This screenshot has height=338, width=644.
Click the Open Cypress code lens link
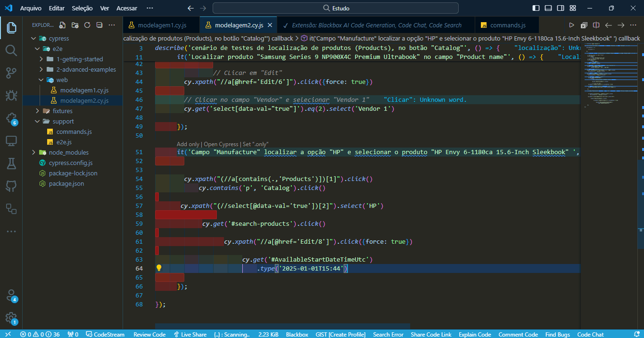pos(221,144)
